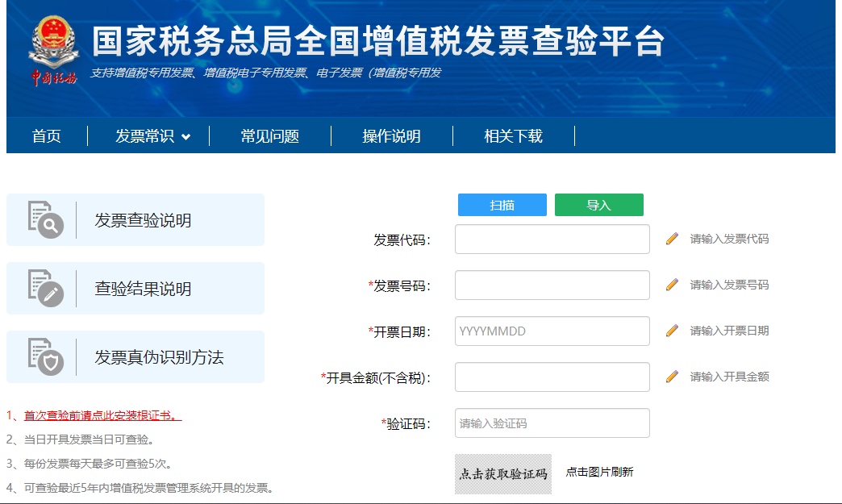
Task: Click pencil icon beside 请输入开具金额
Action: 672,377
